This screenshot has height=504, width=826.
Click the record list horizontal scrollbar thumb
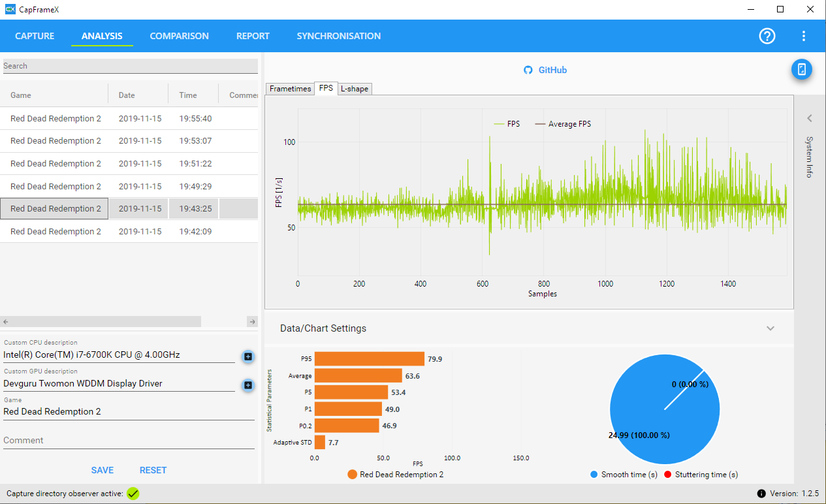[106, 322]
